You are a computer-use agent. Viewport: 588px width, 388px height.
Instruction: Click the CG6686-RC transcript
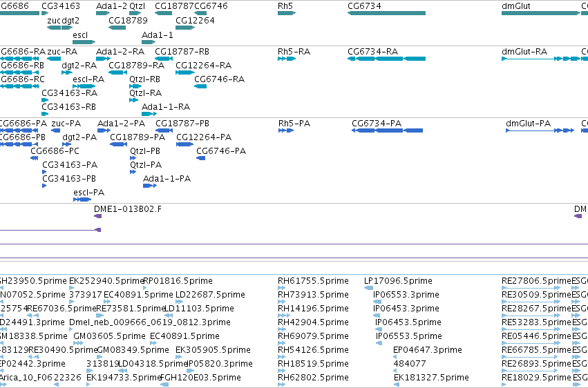coord(19,86)
